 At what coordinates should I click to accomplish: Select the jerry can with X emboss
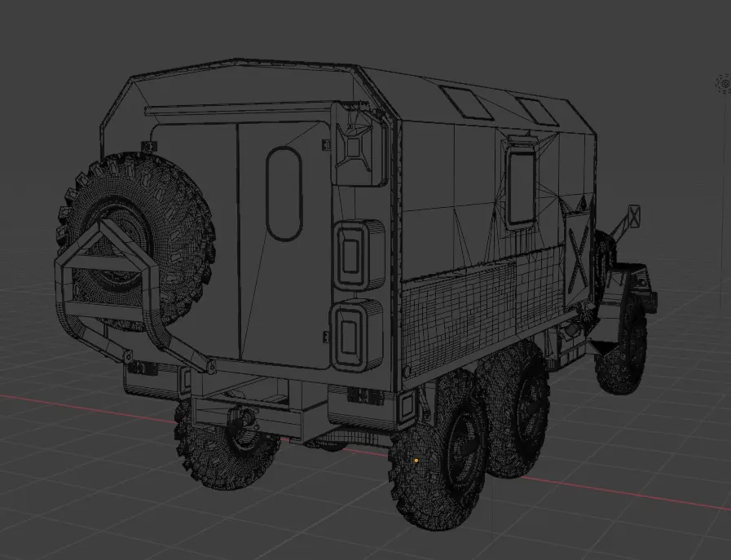(x=358, y=145)
